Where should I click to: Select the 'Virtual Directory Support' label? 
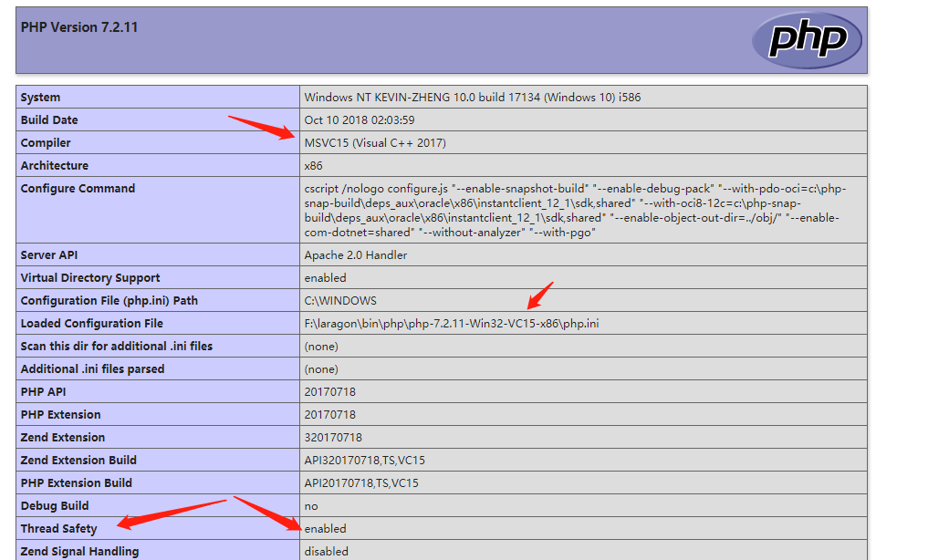click(x=90, y=278)
